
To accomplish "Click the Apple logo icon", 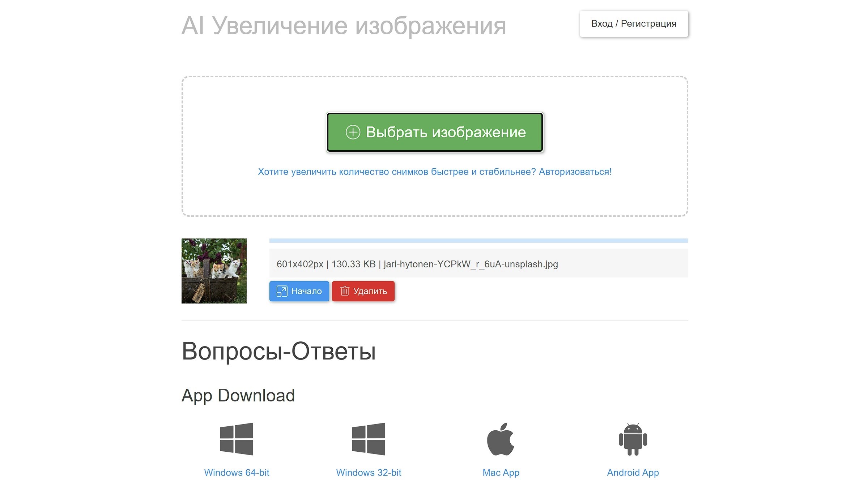I will point(501,439).
